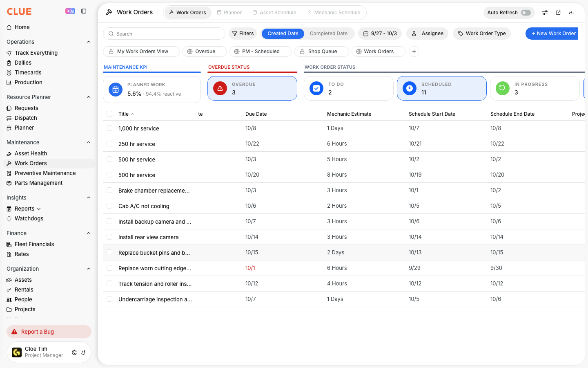
Task: Click the Overdue warning triangle icon
Action: [220, 88]
